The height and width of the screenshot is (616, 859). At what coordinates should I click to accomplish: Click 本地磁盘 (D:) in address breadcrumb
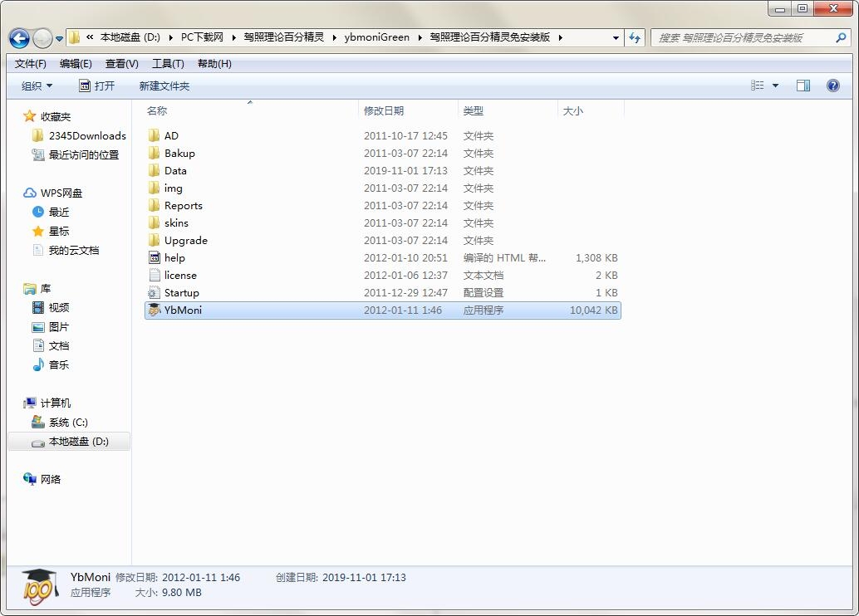(130, 37)
